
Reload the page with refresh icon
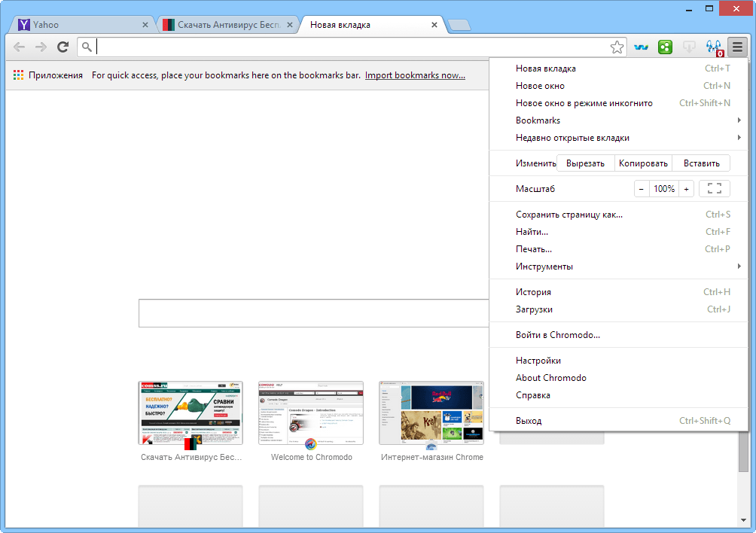[62, 47]
